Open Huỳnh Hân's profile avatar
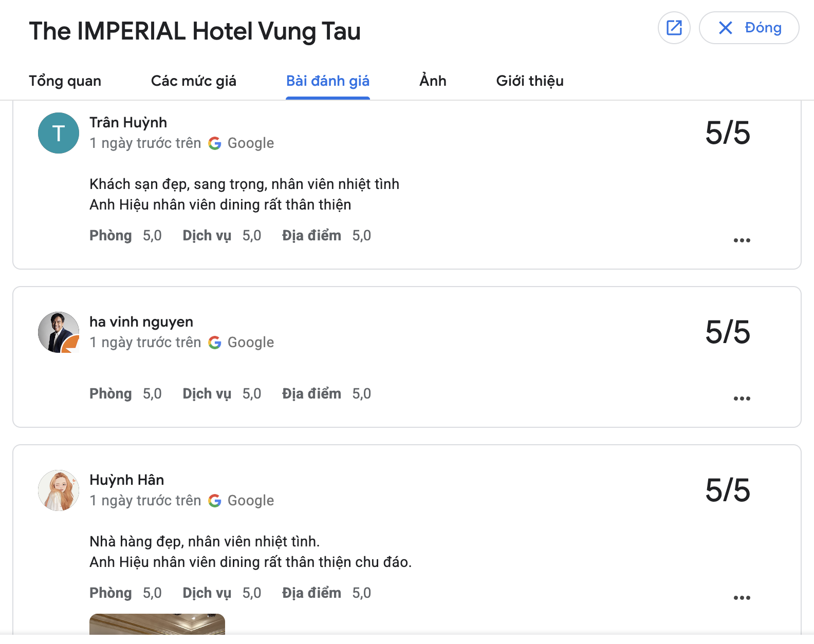Viewport: 814px width, 644px height. coord(59,490)
